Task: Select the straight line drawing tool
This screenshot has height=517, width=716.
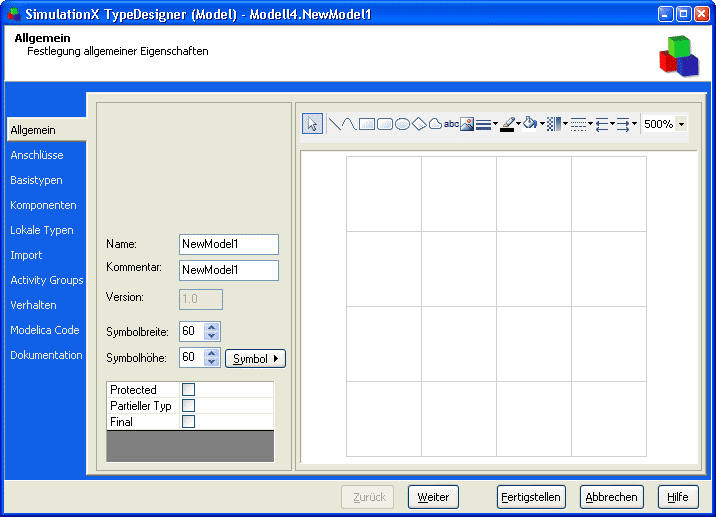Action: click(x=335, y=124)
